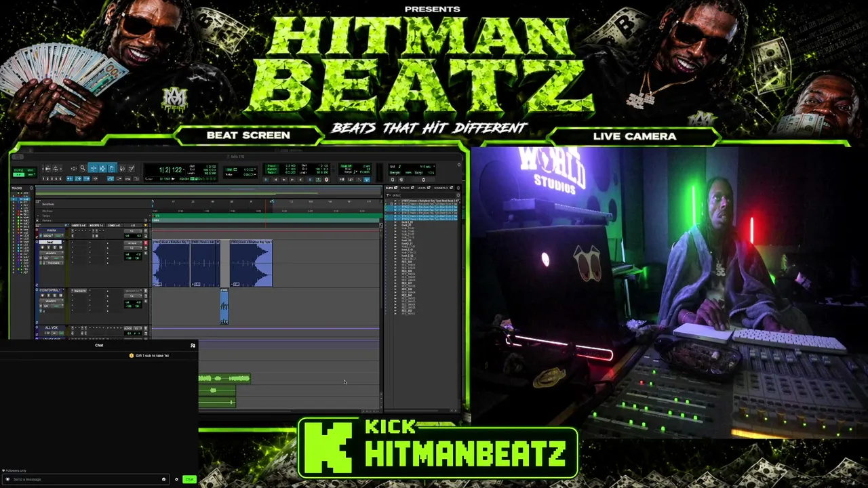The height and width of the screenshot is (488, 868).
Task: Select the Grabber hand tool
Action: 112,168
